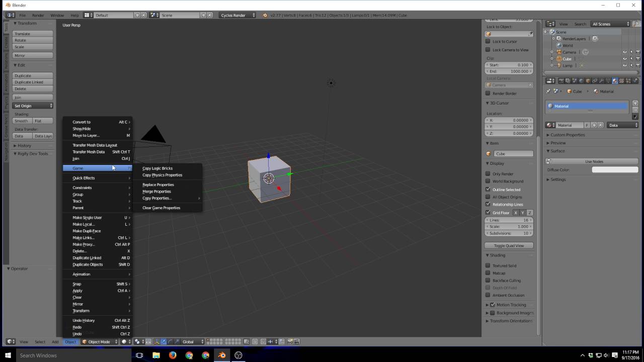Image resolution: width=644 pixels, height=362 pixels.
Task: Remove material slot with minus icon
Action: (635, 110)
